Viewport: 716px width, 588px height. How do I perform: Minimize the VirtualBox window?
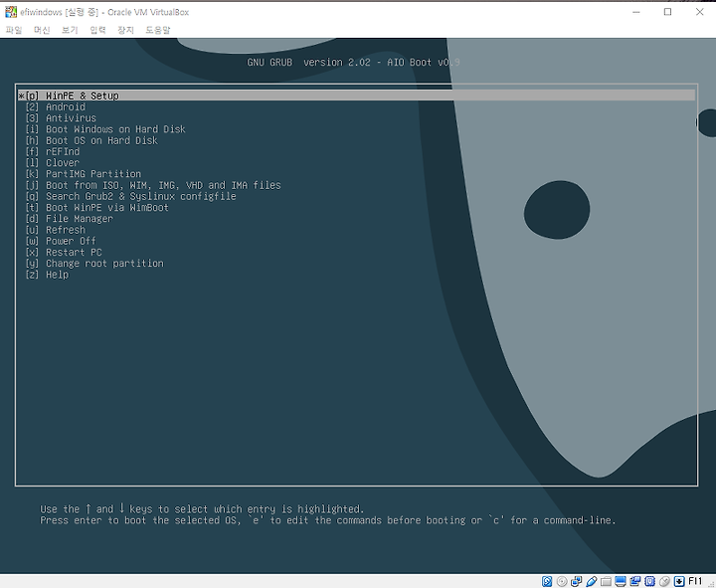tap(636, 12)
